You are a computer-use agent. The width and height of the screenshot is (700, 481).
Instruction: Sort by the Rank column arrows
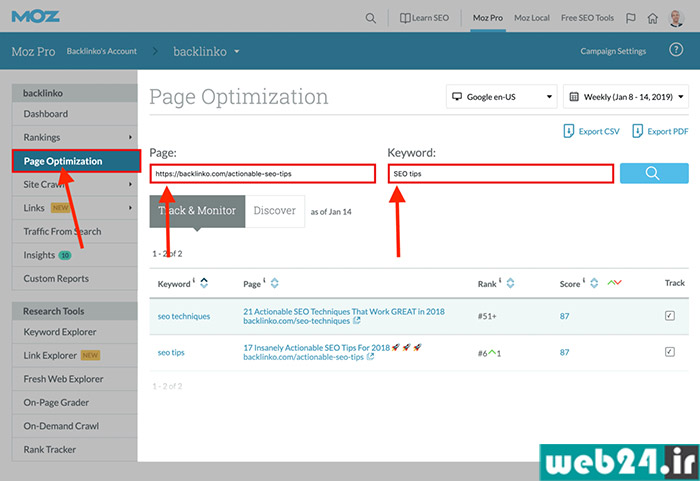coord(510,283)
